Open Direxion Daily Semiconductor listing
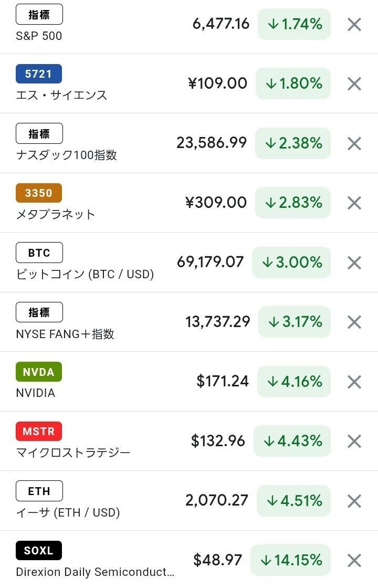Viewport: 378px width, 588px height. click(94, 572)
